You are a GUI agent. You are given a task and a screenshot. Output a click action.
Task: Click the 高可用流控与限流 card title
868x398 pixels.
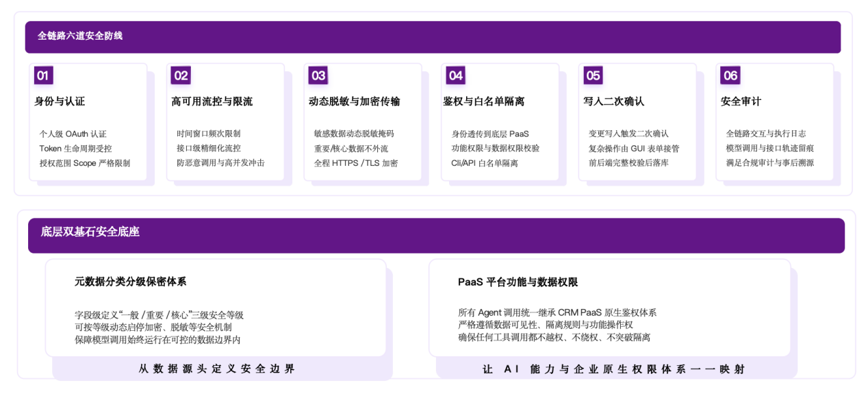(x=212, y=101)
